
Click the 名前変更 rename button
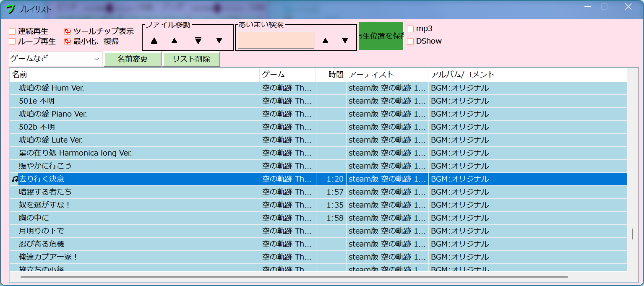(x=132, y=59)
